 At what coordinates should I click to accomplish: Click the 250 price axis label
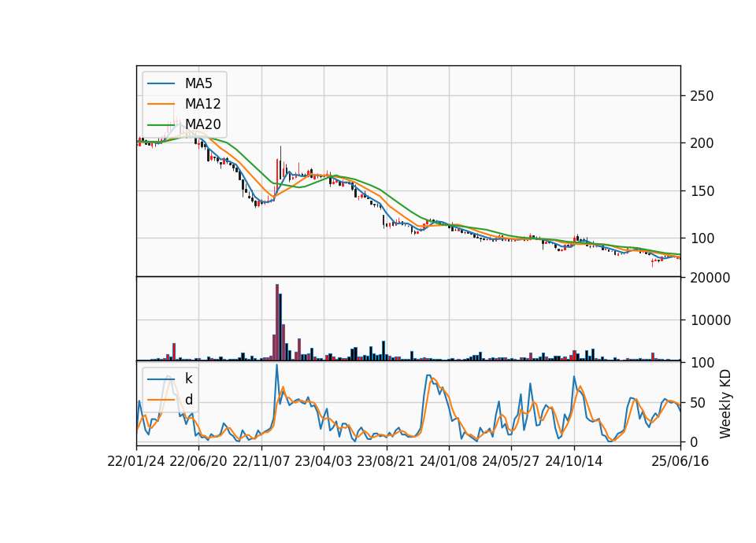(x=702, y=96)
